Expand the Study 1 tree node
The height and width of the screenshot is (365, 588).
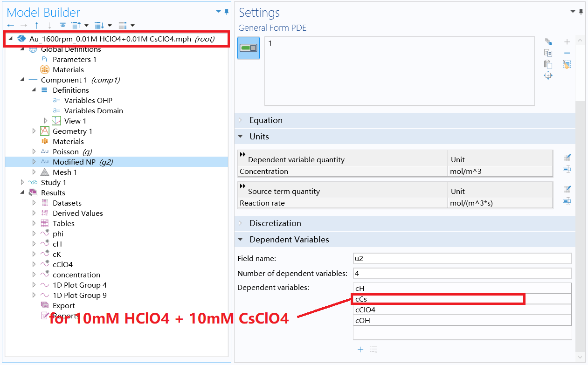pos(22,182)
